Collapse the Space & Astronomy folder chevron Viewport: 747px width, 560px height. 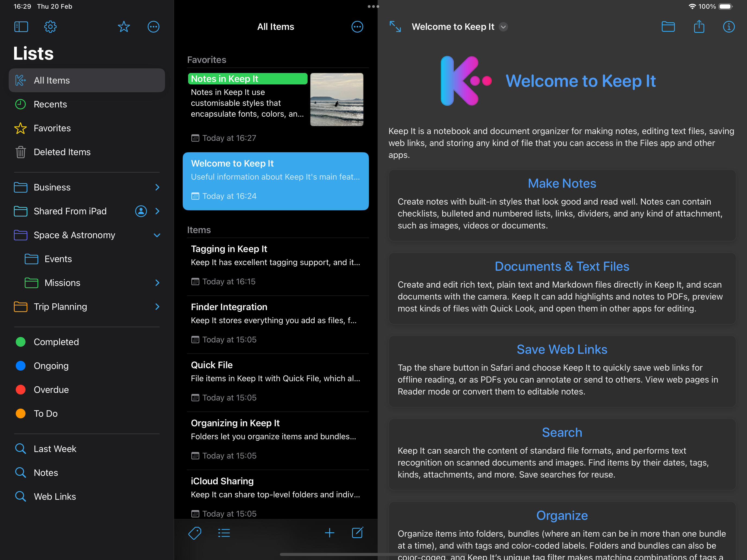pos(157,235)
